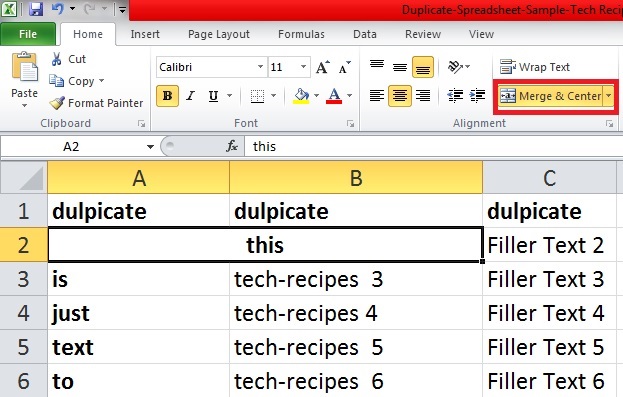Click the Paste button
The width and height of the screenshot is (623, 397).
pyautogui.click(x=25, y=79)
